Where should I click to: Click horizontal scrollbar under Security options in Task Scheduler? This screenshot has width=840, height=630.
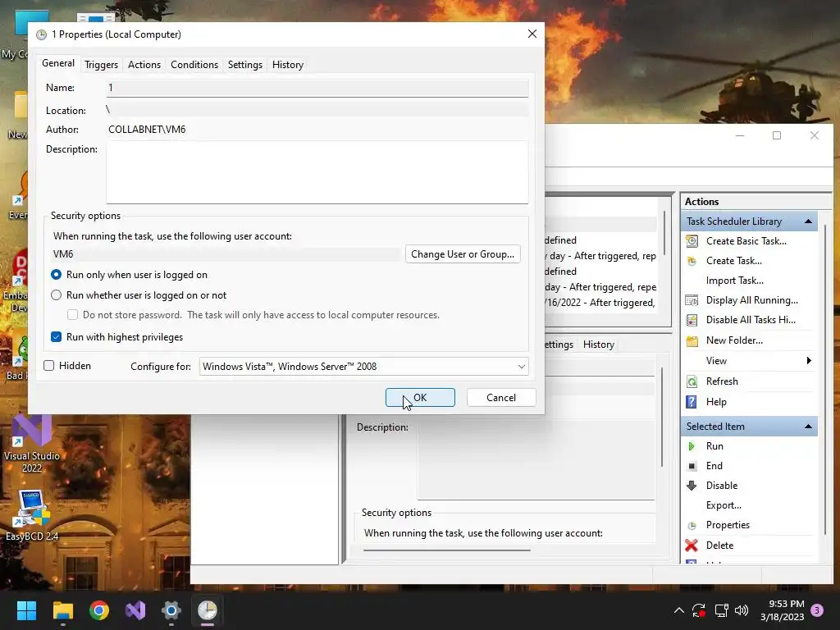[446, 550]
